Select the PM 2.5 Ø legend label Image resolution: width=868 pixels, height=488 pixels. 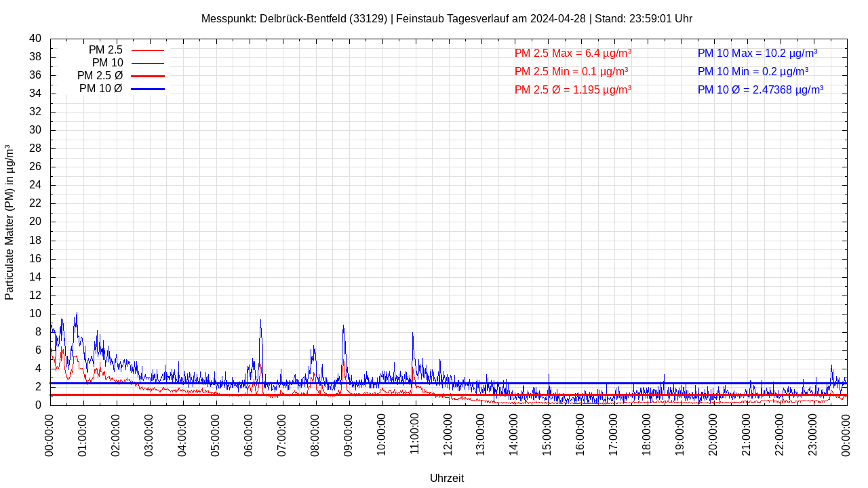pyautogui.click(x=100, y=76)
